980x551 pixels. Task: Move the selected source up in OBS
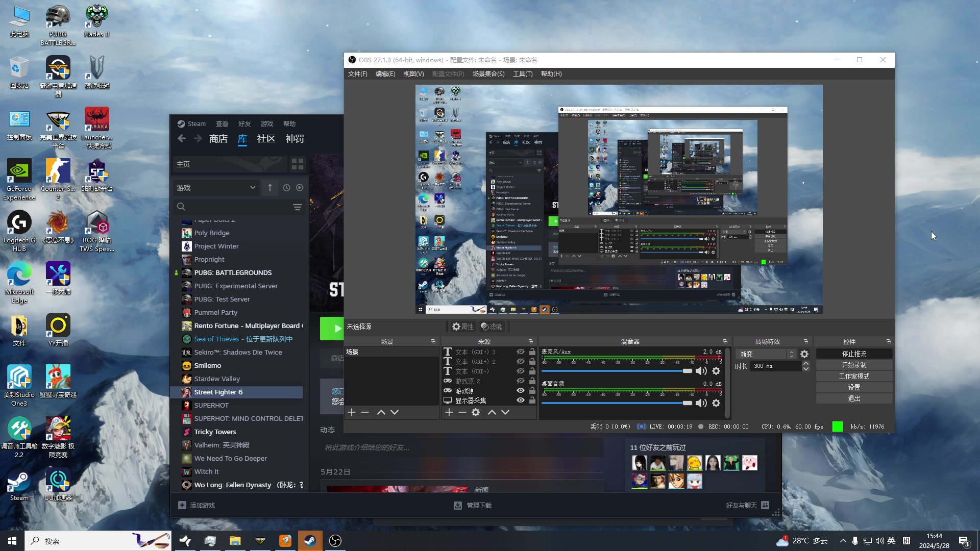tap(492, 412)
